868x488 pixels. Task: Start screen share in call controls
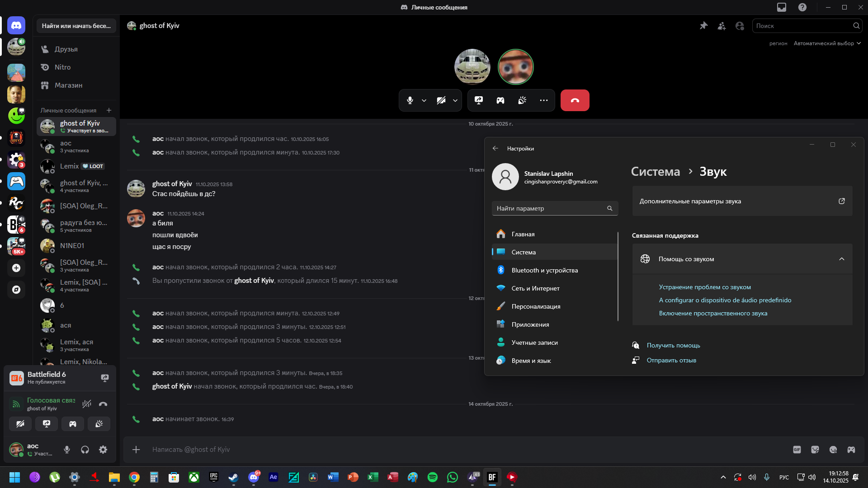point(479,100)
